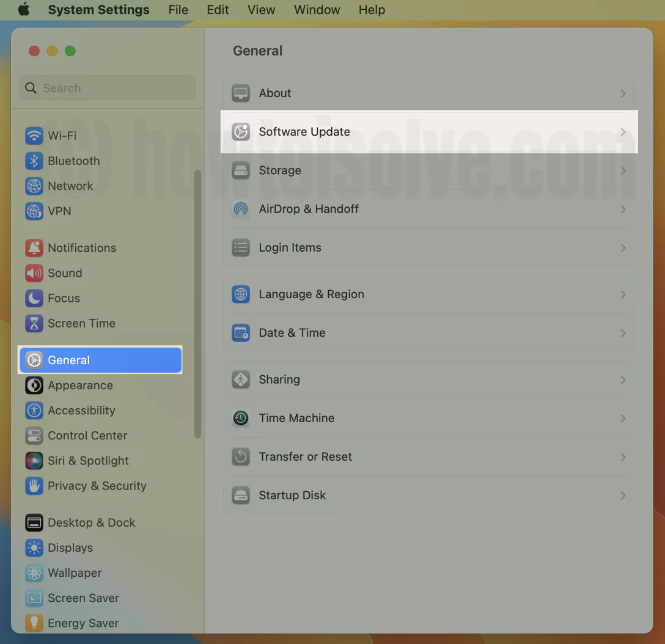Open the System Settings menu
Image resolution: width=665 pixels, height=644 pixels.
[x=98, y=9]
